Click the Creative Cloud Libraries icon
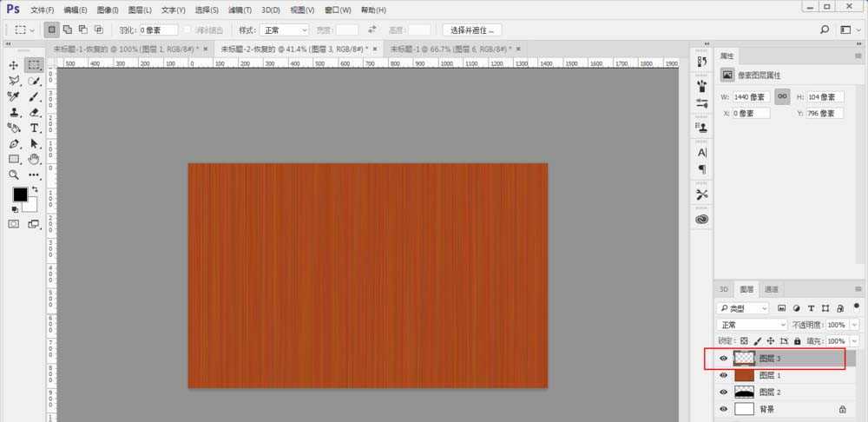The width and height of the screenshot is (868, 422). [702, 220]
